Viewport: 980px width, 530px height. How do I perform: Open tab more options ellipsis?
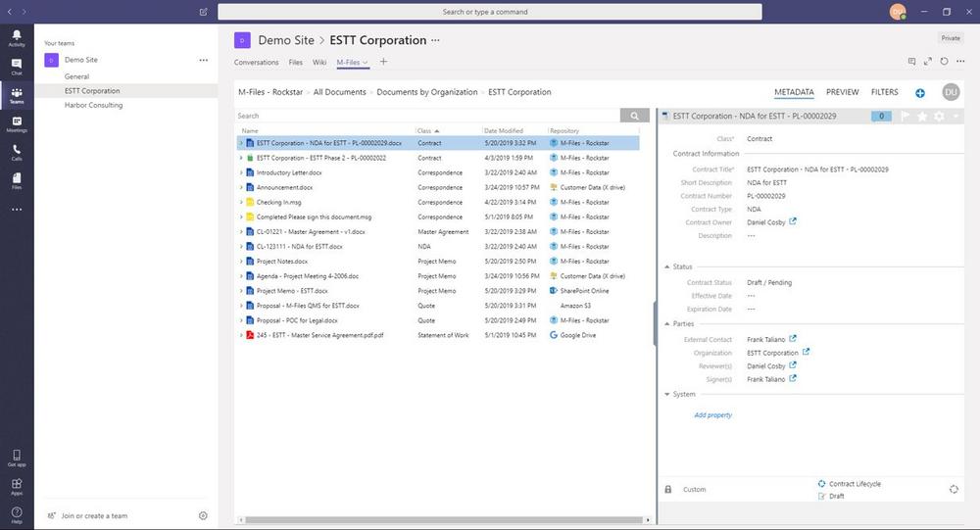960,62
